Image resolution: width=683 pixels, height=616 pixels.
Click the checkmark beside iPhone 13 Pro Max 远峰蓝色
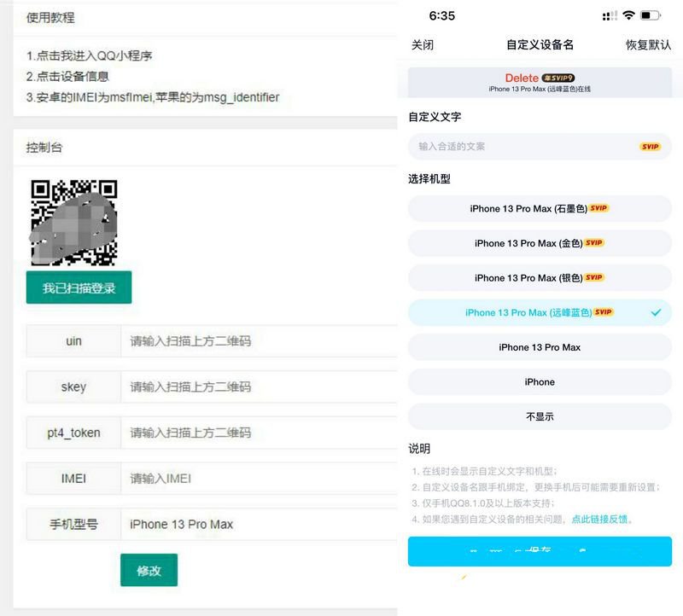pyautogui.click(x=656, y=312)
